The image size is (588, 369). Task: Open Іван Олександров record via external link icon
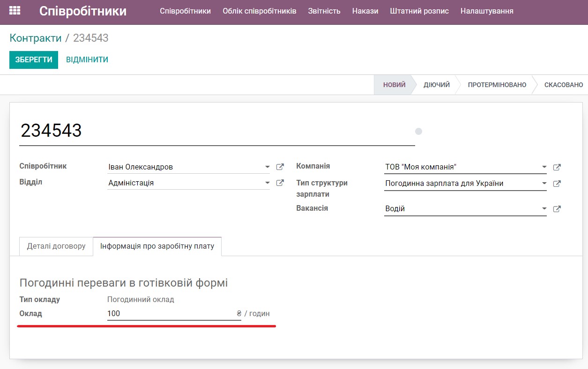(280, 167)
